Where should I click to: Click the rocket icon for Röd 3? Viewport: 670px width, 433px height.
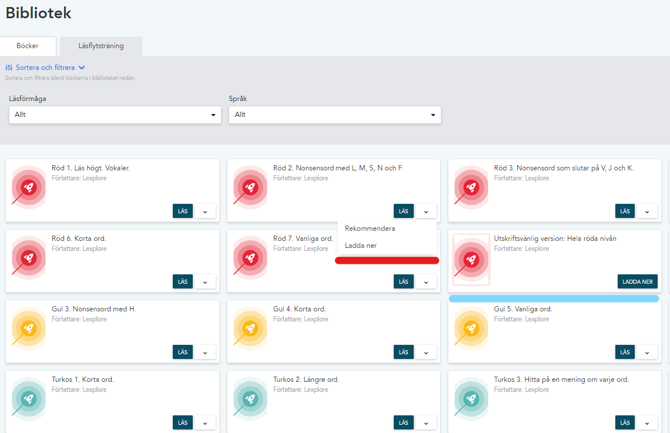471,187
